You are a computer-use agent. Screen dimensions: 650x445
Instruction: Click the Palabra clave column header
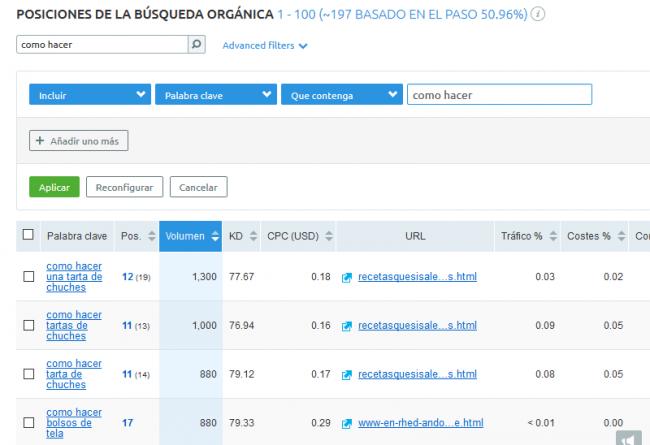point(77,236)
